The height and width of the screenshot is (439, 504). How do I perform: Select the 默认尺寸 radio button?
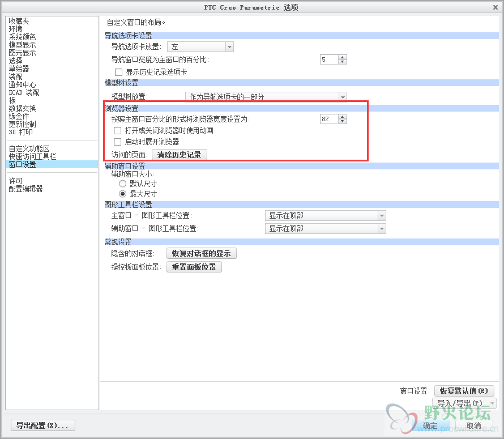(x=122, y=184)
